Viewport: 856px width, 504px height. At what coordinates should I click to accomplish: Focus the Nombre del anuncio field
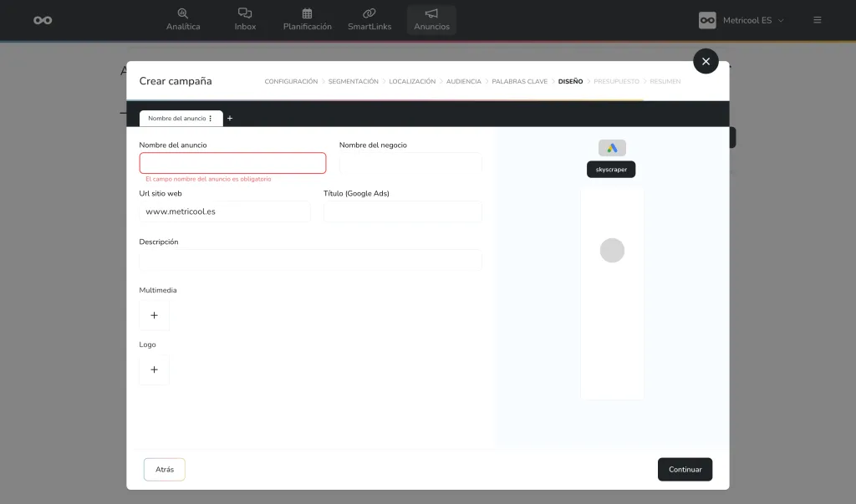[x=232, y=163]
